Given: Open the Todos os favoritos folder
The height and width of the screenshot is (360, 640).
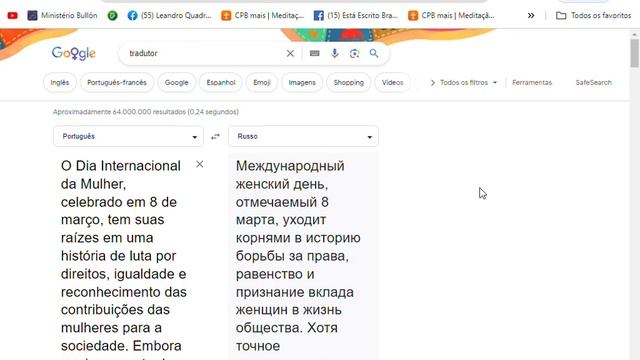Looking at the screenshot, I should [x=593, y=16].
